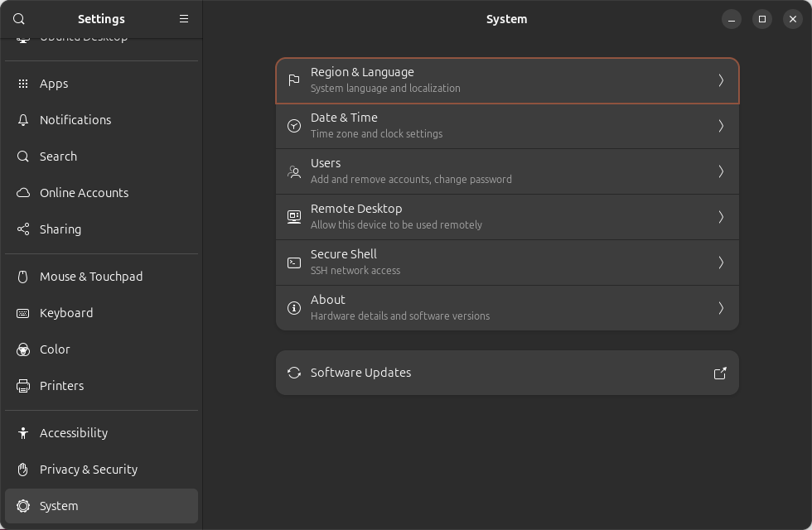Click the Notifications bell icon

(x=23, y=120)
